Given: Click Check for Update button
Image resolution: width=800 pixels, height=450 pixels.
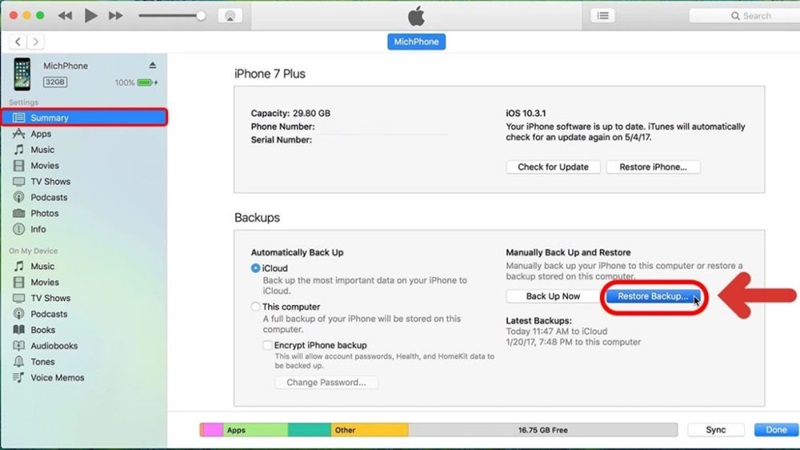Looking at the screenshot, I should point(552,167).
